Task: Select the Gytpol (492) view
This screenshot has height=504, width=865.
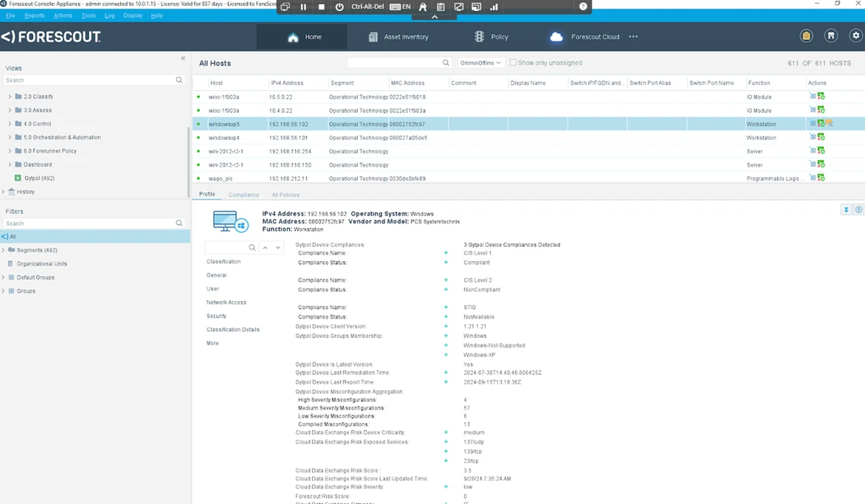Action: [38, 178]
